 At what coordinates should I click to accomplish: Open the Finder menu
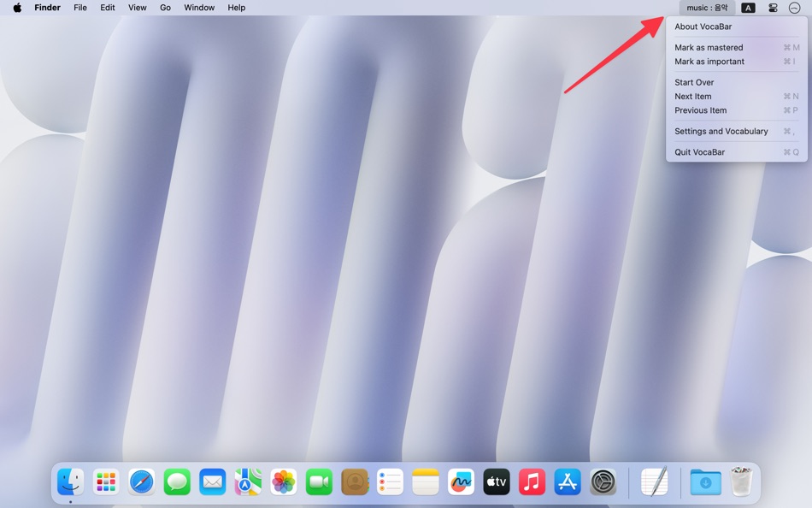coord(48,8)
